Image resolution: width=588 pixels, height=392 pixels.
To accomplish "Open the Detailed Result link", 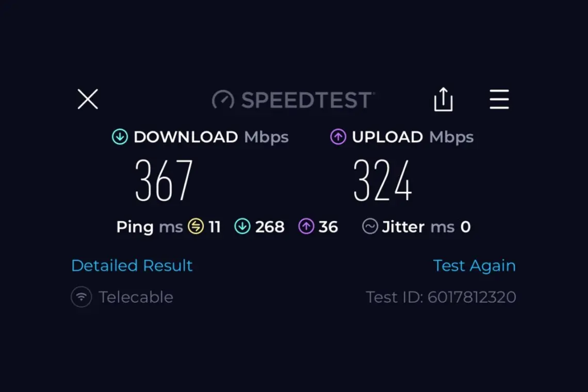I will click(x=132, y=266).
